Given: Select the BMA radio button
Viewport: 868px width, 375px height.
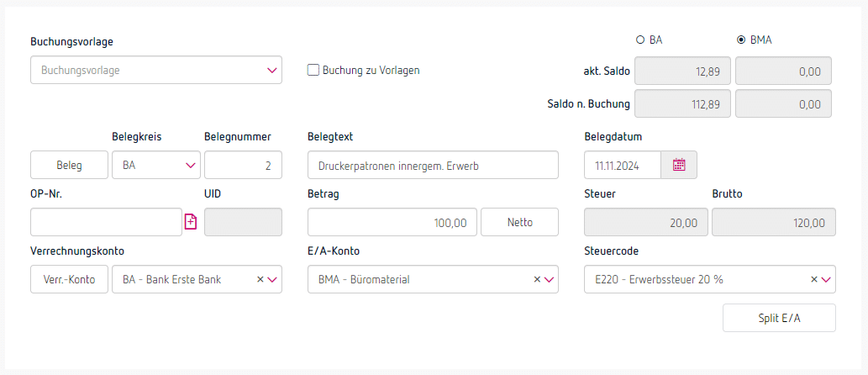Looking at the screenshot, I should pos(741,40).
